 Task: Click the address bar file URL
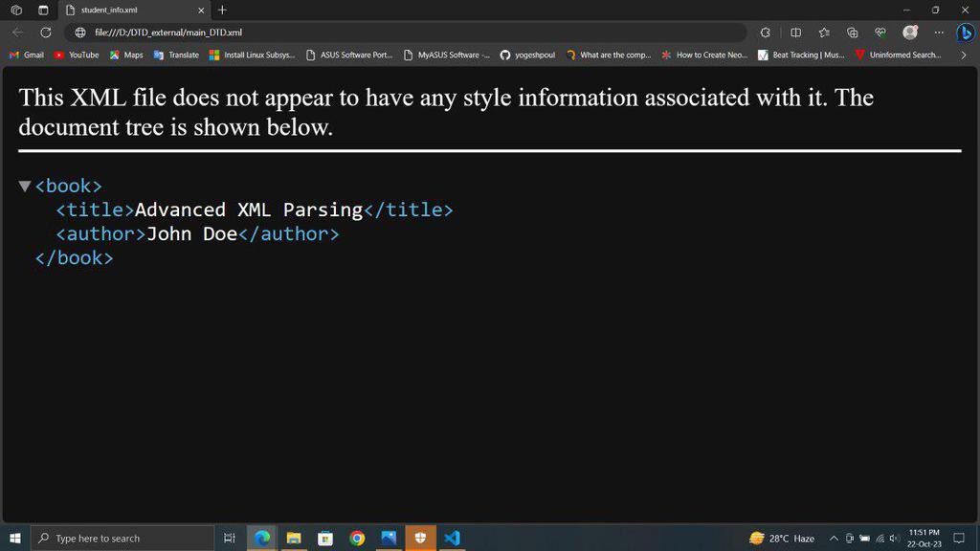[x=168, y=33]
